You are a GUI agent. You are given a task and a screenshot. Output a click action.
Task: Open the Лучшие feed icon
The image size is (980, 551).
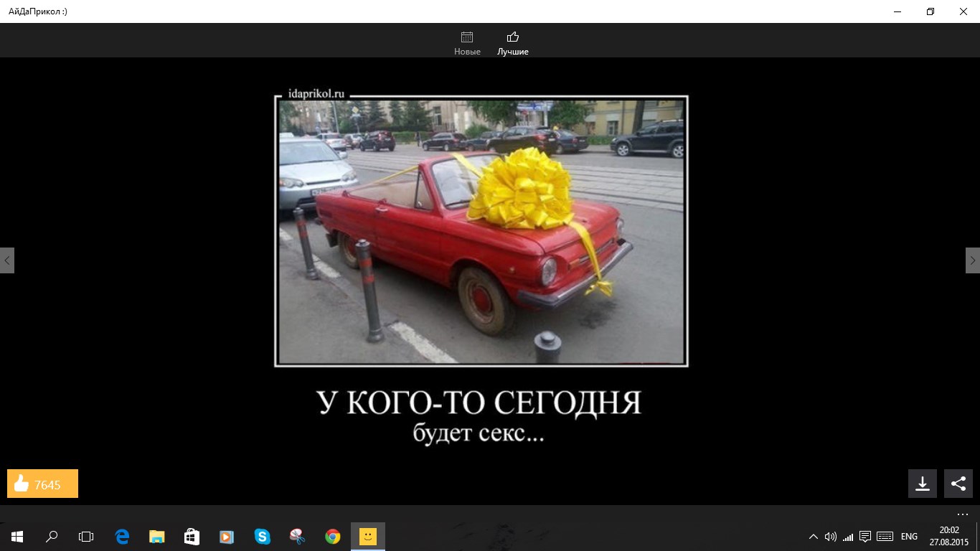click(x=512, y=35)
